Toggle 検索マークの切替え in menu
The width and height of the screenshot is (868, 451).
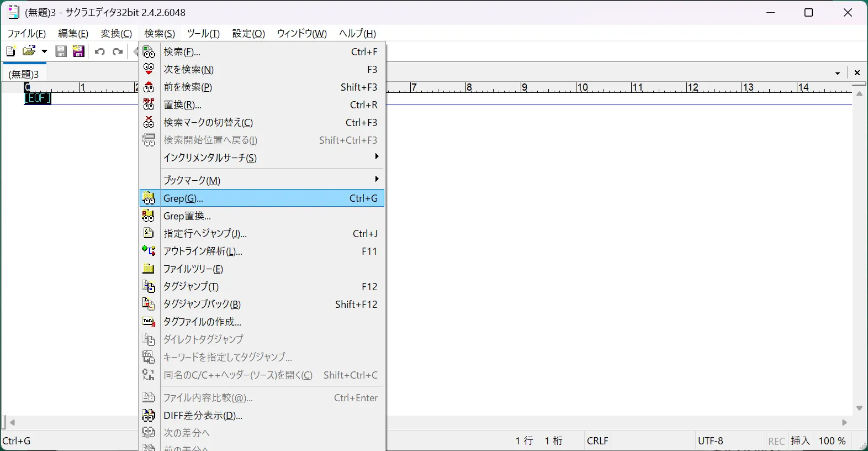(x=208, y=122)
